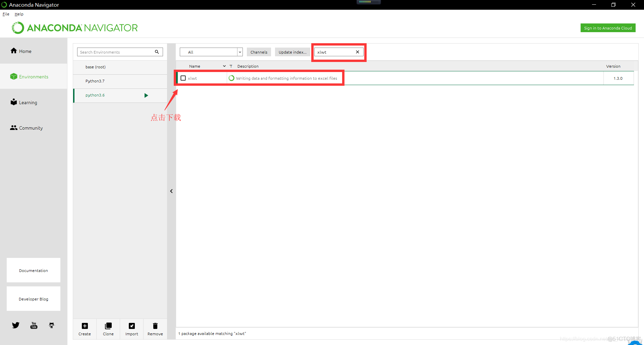Image resolution: width=644 pixels, height=345 pixels.
Task: Select the base (root) environment
Action: [120, 67]
